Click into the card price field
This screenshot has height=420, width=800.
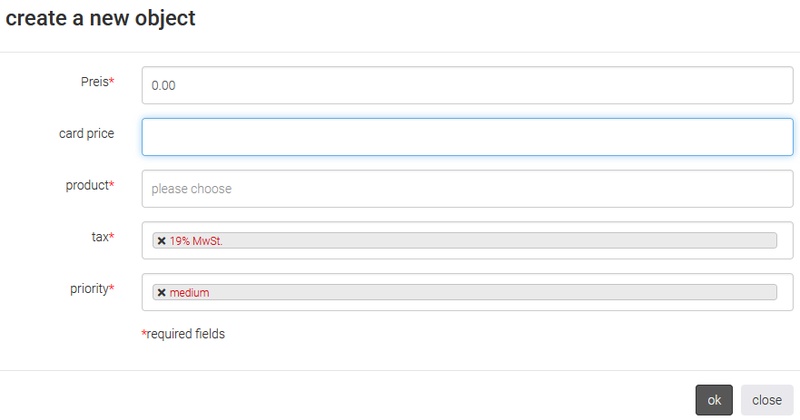tap(467, 137)
